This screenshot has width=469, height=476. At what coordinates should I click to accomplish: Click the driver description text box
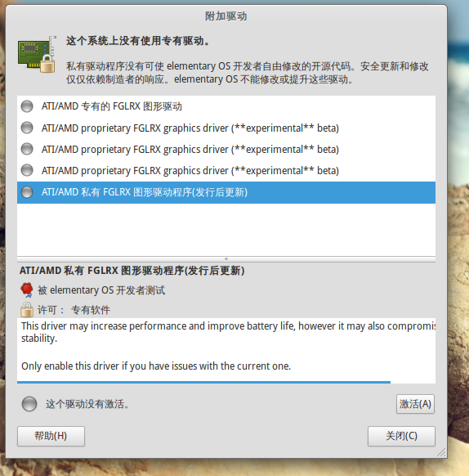tap(226, 349)
